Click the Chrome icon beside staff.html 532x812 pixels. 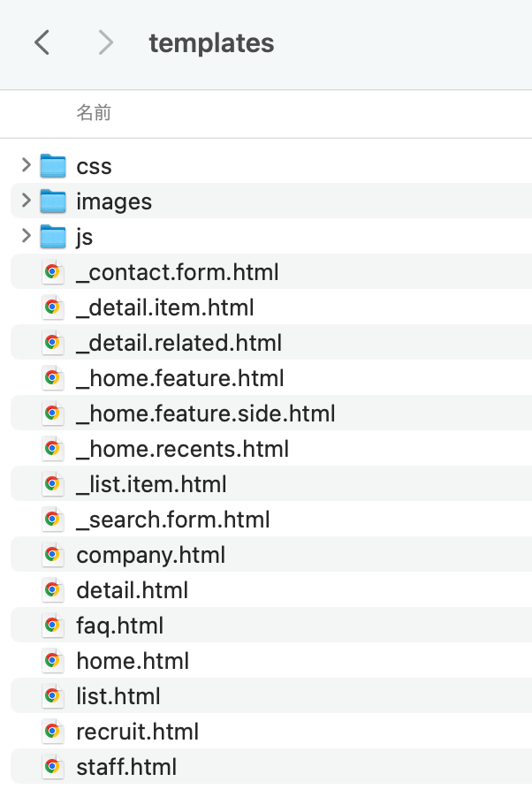click(x=52, y=767)
